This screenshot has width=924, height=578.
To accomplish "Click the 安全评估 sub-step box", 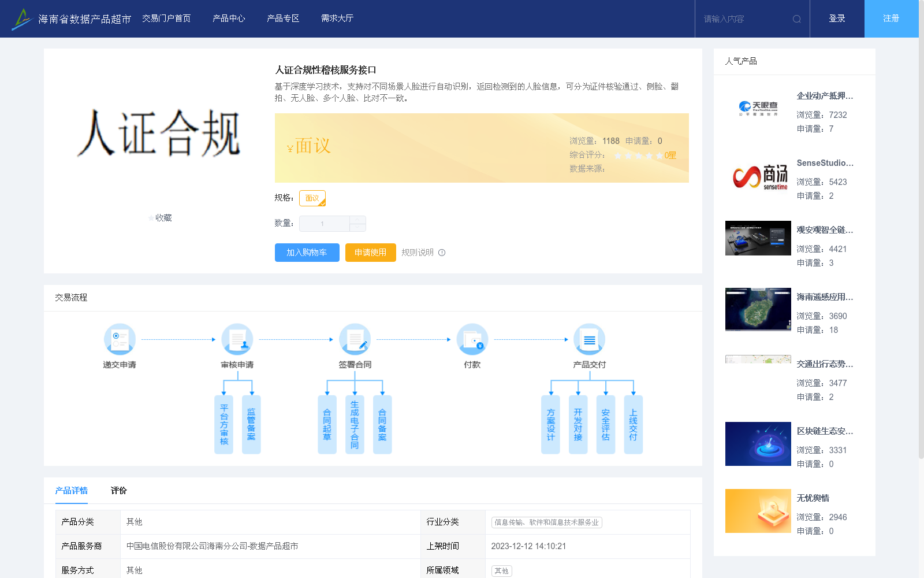I will pyautogui.click(x=606, y=425).
